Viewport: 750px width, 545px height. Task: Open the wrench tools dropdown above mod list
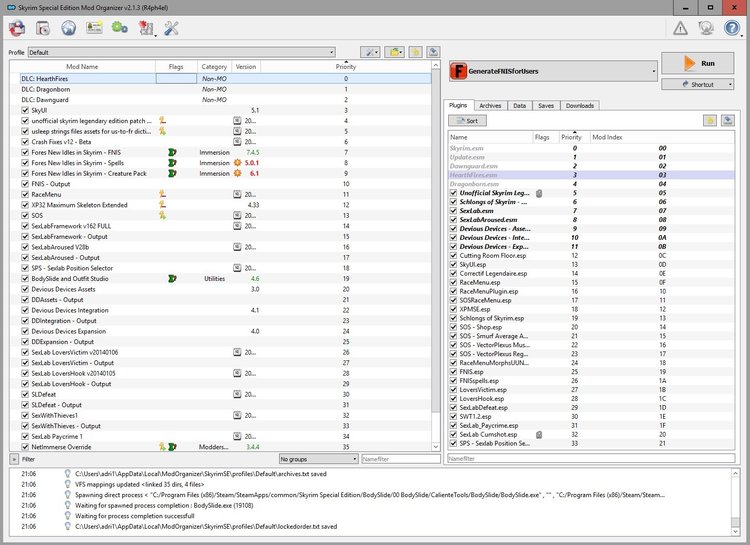point(370,52)
